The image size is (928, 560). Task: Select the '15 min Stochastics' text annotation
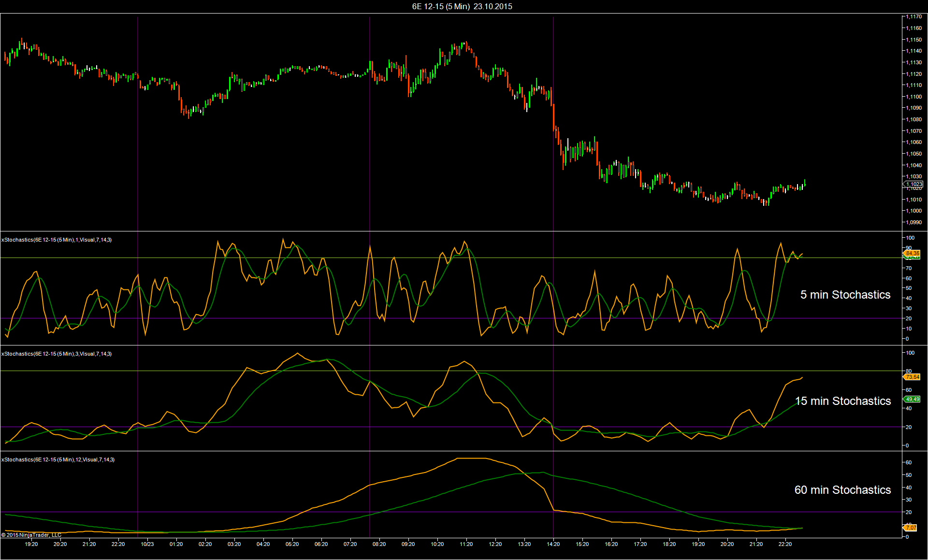point(843,401)
